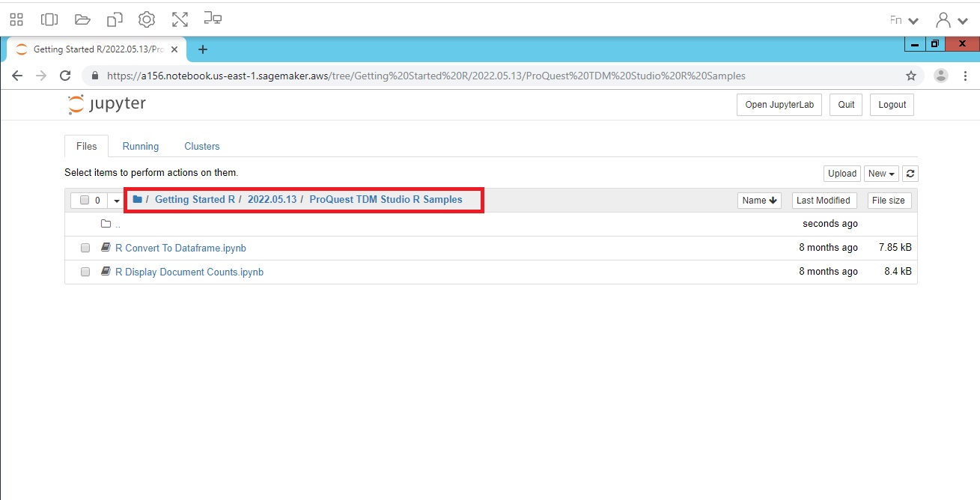Open R Display Document Counts.ipynb
Image resolution: width=980 pixels, height=500 pixels.
click(x=189, y=272)
